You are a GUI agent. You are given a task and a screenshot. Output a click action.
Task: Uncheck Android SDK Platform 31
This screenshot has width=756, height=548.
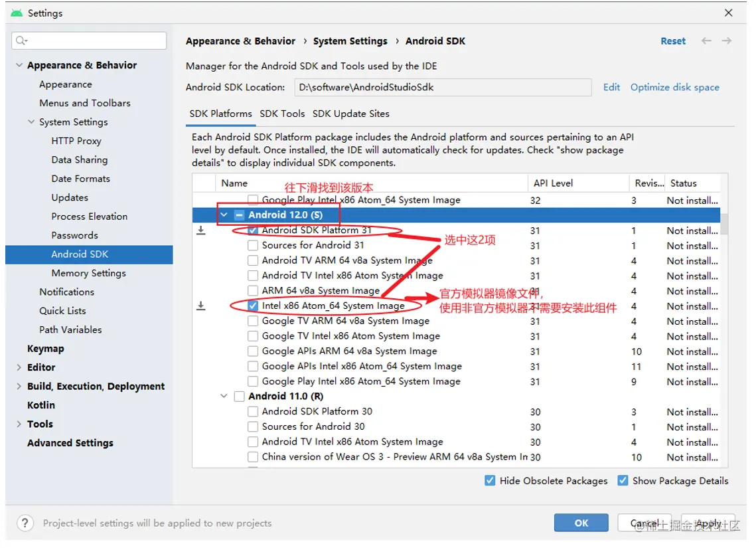[x=253, y=230]
